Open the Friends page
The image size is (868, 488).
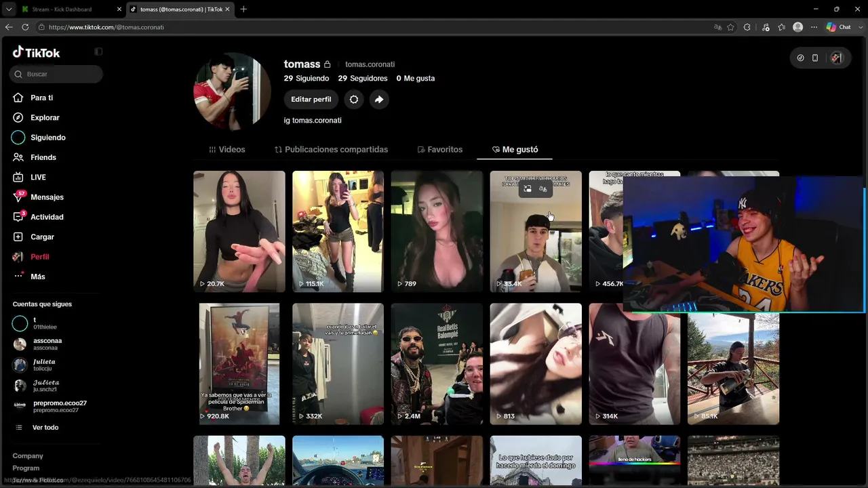tap(43, 157)
